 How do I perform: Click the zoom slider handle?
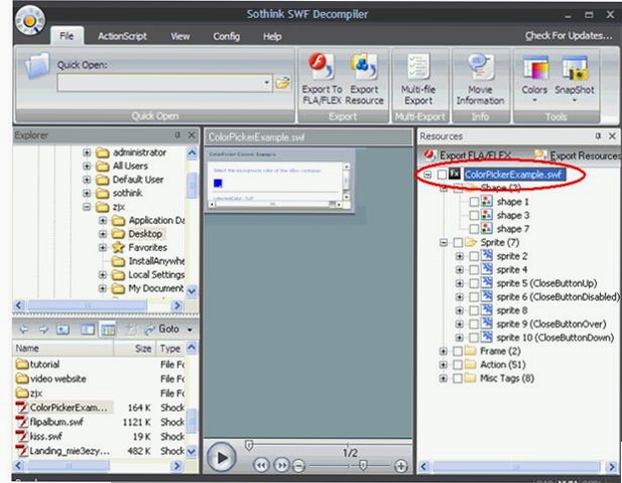[x=363, y=465]
